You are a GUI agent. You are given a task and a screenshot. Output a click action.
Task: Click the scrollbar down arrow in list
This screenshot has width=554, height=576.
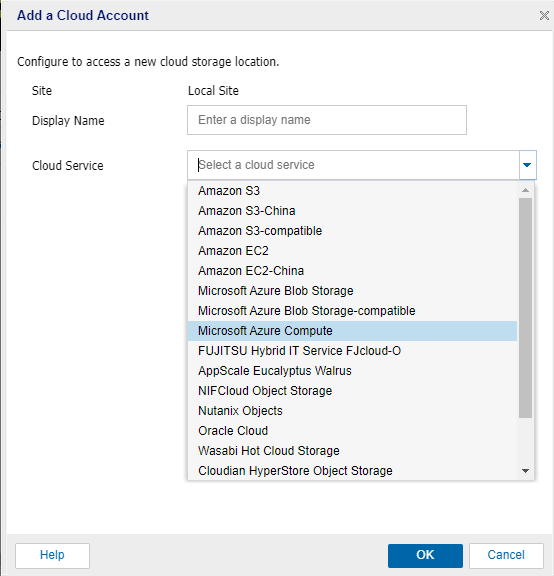525,471
